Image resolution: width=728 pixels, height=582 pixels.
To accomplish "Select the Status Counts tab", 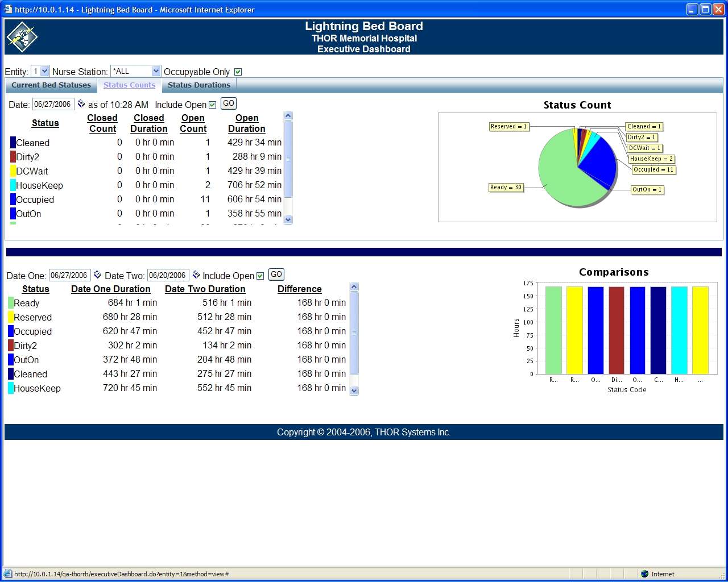I will [x=129, y=85].
